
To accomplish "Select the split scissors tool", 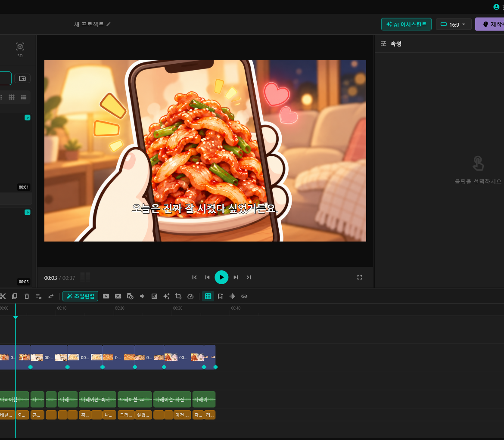I will tap(3, 296).
